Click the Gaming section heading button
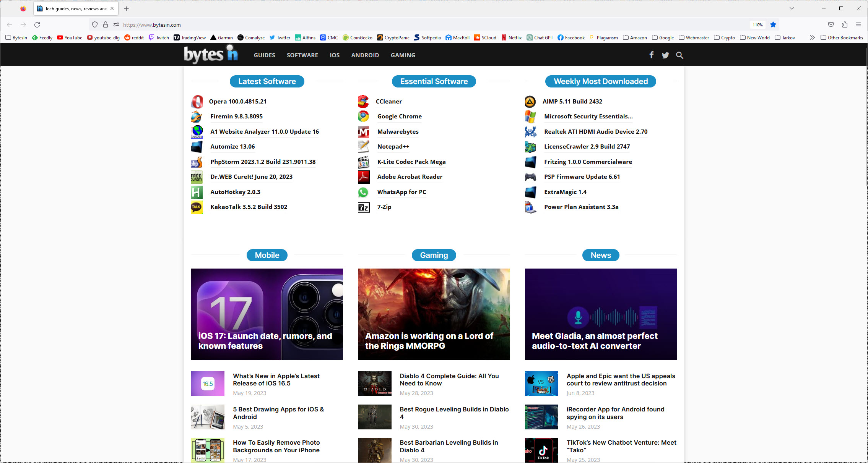 (x=434, y=255)
